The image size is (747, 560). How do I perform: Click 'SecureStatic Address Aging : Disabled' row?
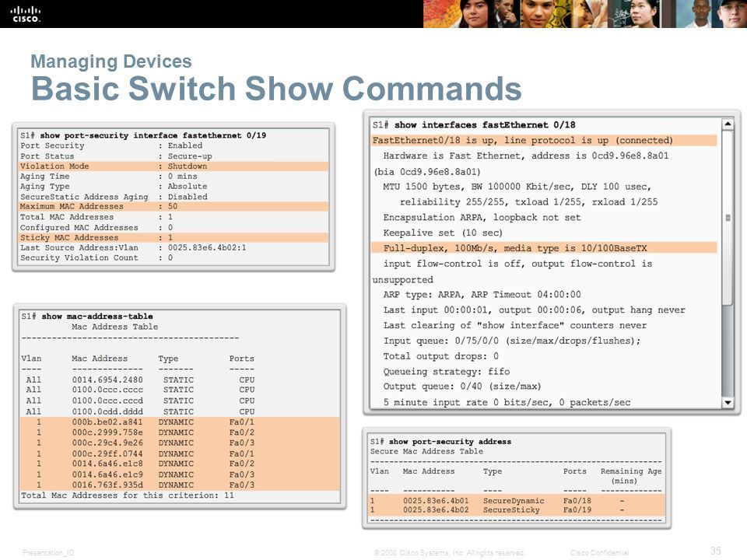(114, 197)
